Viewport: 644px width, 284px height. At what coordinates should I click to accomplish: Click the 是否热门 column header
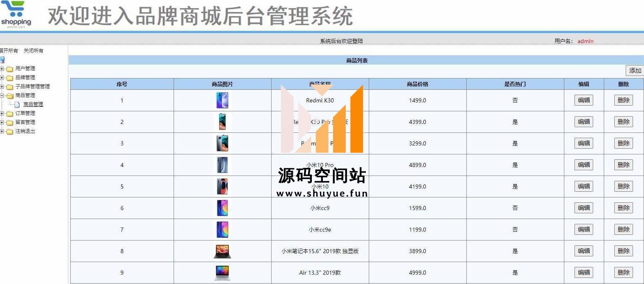coord(515,84)
